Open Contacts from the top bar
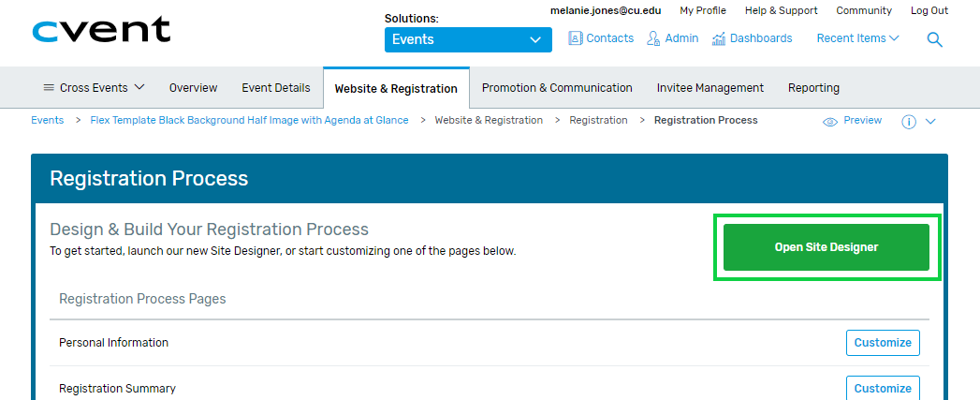The image size is (980, 400). [x=601, y=38]
